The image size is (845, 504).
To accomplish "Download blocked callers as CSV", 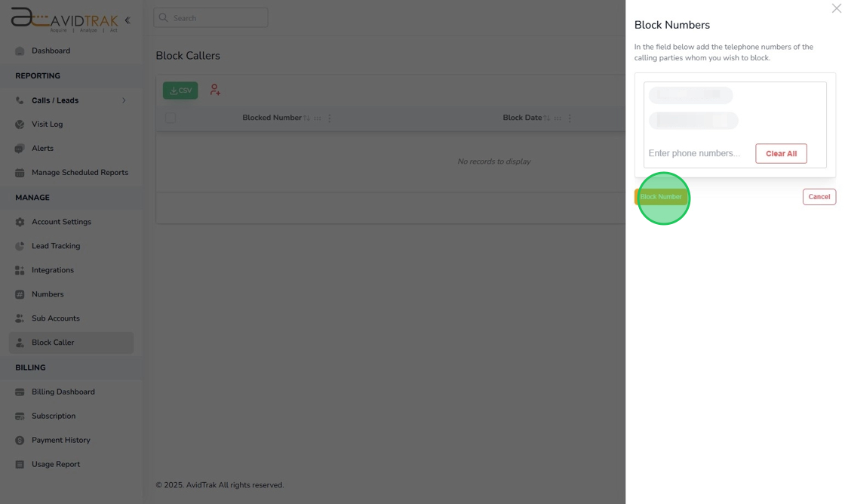I will tap(180, 91).
